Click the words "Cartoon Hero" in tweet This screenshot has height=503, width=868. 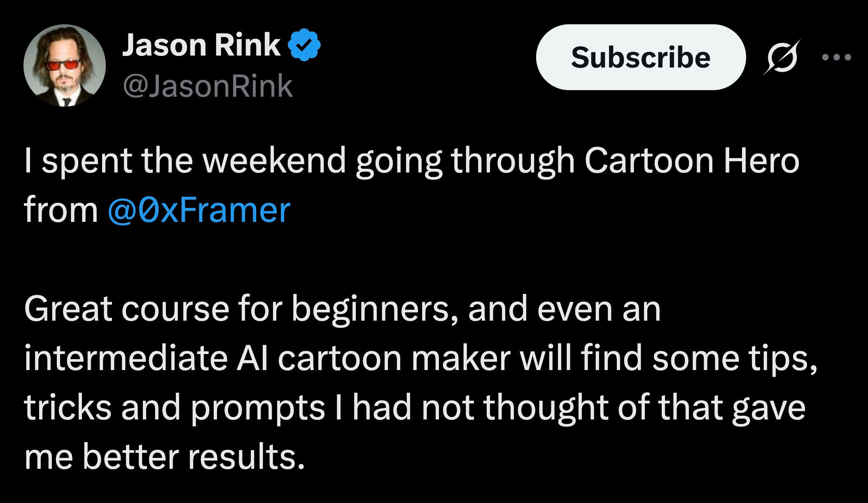[691, 161]
